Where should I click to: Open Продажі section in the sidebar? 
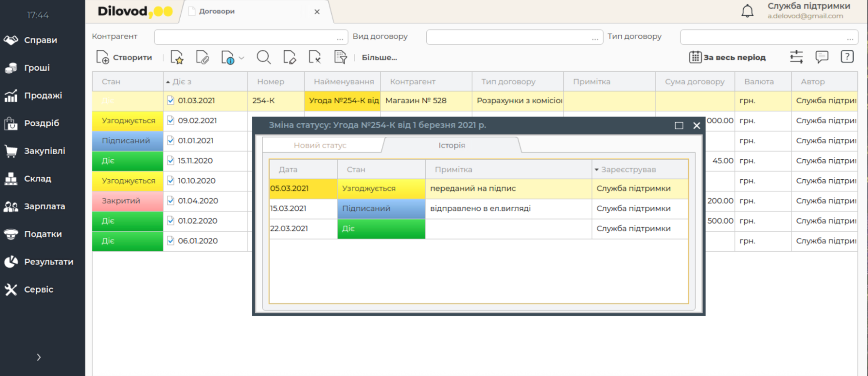coord(43,96)
